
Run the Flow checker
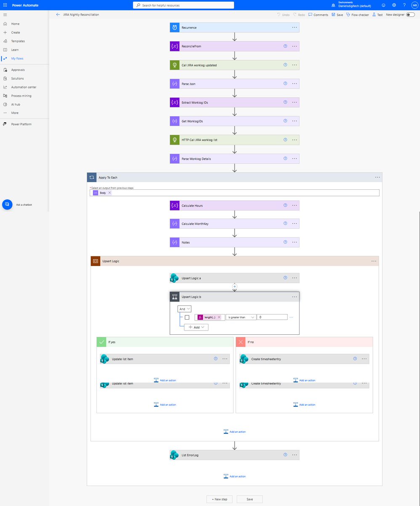click(x=357, y=14)
